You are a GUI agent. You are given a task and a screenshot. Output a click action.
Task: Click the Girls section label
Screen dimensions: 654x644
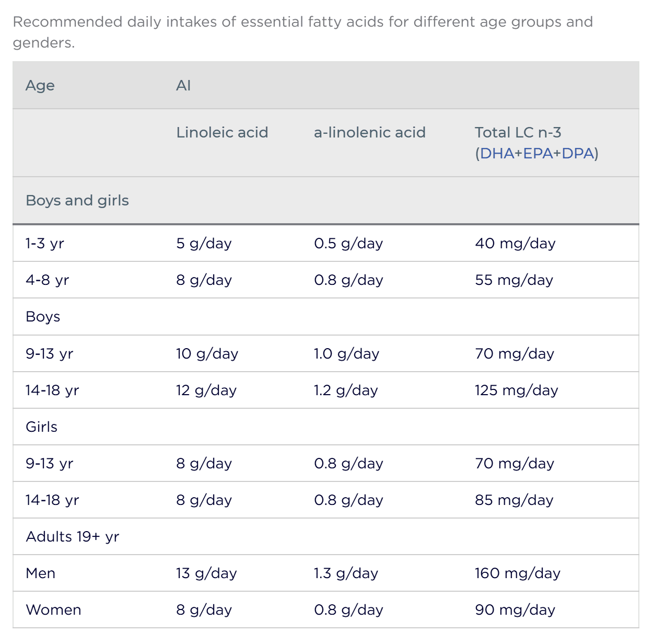pyautogui.click(x=42, y=427)
